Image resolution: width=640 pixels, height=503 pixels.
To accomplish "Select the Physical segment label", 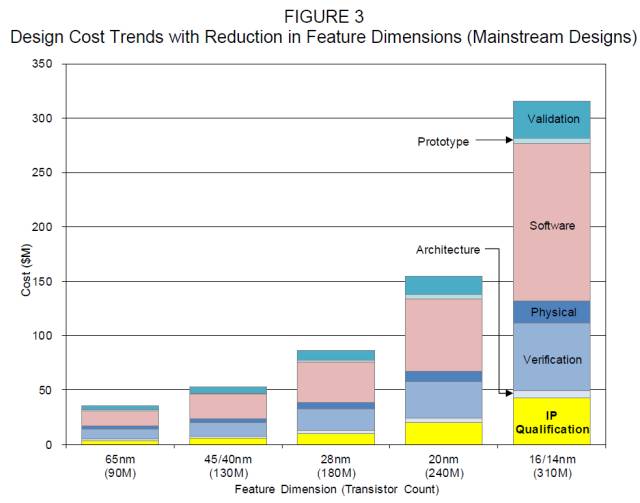I will pos(553,312).
